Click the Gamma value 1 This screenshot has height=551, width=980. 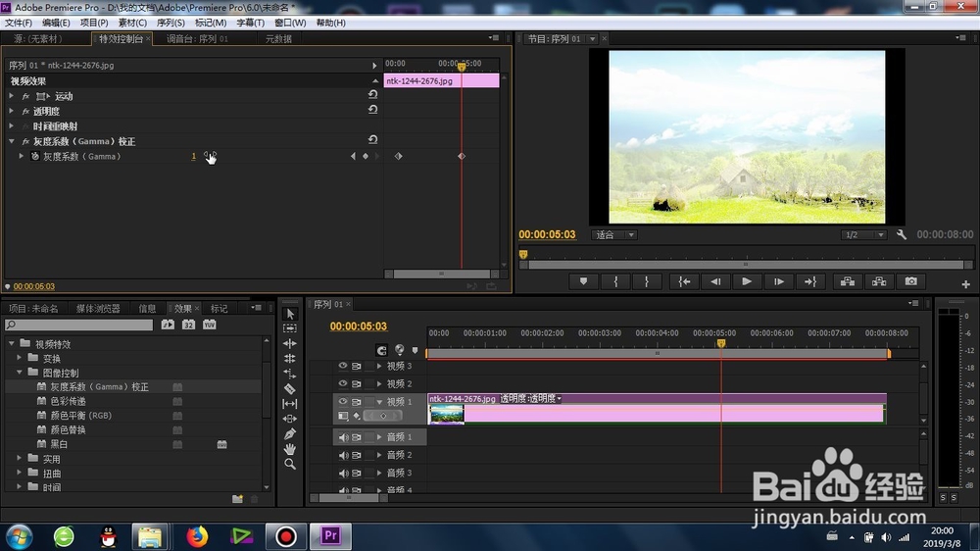(194, 156)
